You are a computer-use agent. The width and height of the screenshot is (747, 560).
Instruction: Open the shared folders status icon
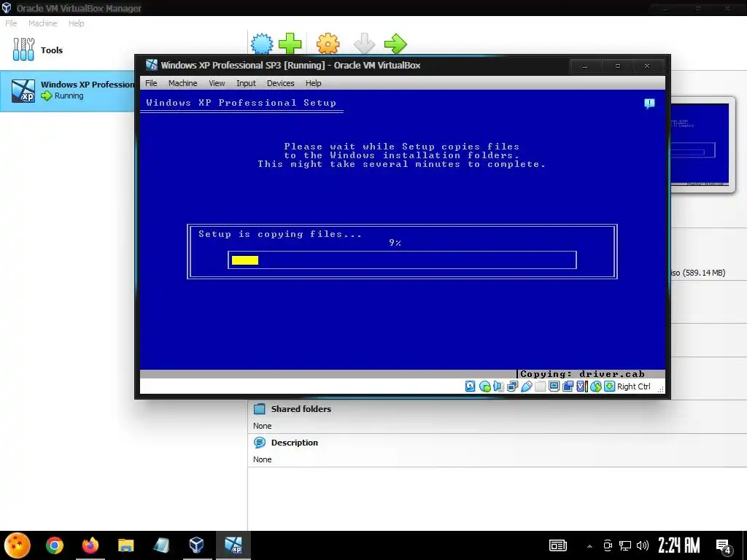point(540,386)
